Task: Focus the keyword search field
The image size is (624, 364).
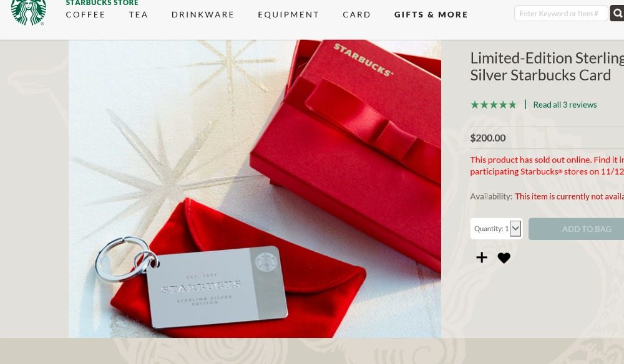Action: pos(561,14)
